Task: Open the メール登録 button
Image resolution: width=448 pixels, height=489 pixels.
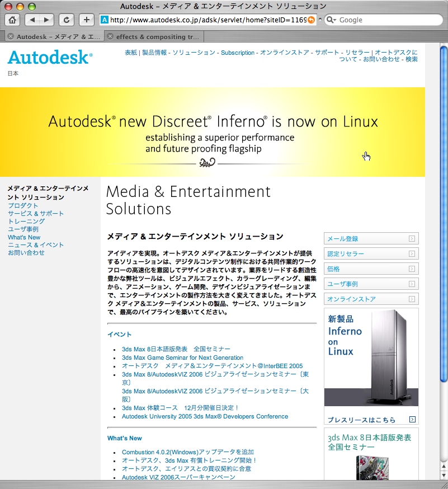Action: (371, 238)
